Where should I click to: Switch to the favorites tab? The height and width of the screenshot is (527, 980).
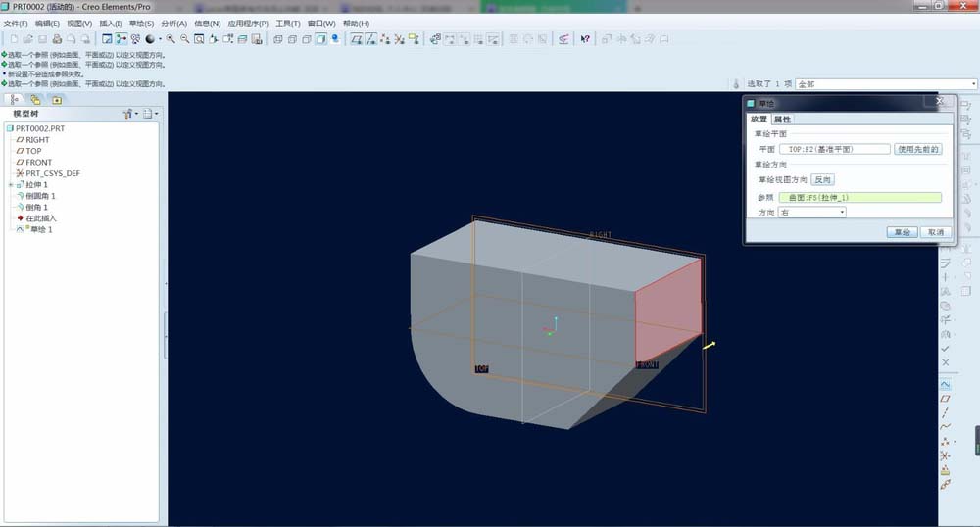[x=57, y=99]
